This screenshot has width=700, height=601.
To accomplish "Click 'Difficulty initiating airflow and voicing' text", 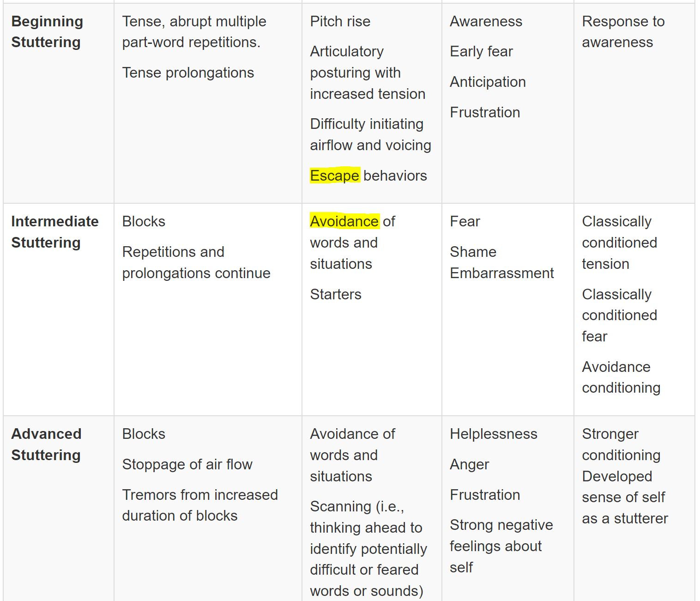I will 370,134.
